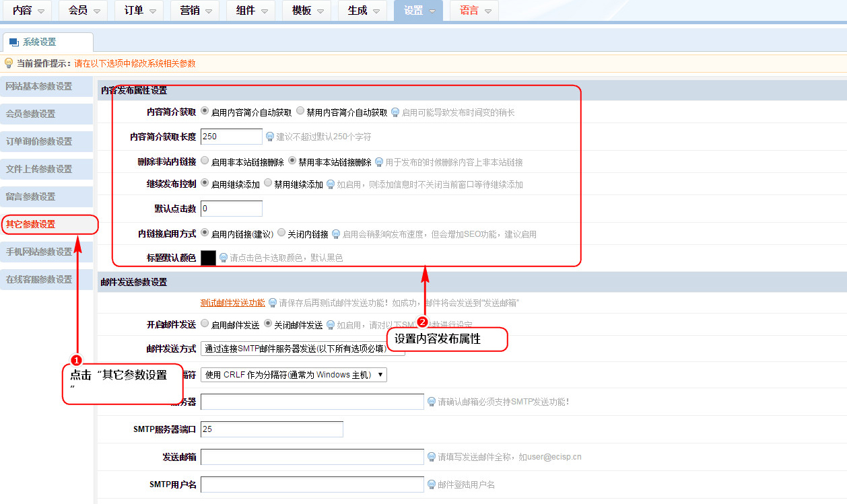This screenshot has height=504, width=847.
Task: Click hint bulb icon beside 发送邮箱 field
Action: click(x=432, y=457)
